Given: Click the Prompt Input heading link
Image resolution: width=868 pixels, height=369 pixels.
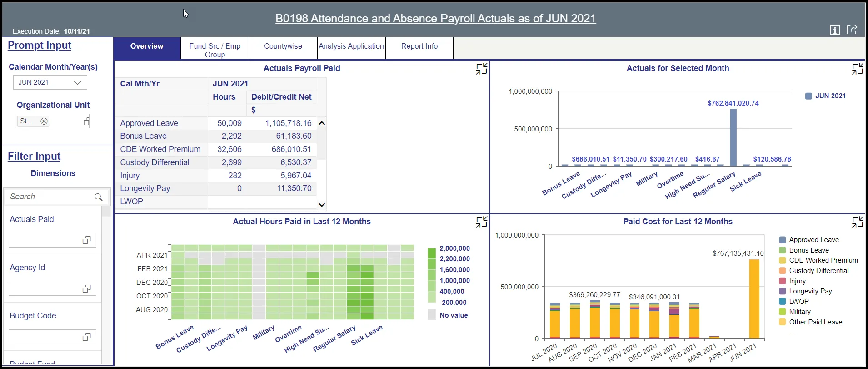Looking at the screenshot, I should [40, 45].
